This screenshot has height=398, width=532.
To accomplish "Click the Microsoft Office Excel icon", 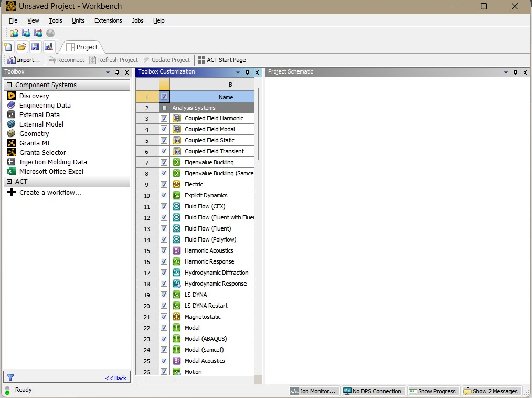I will point(11,171).
